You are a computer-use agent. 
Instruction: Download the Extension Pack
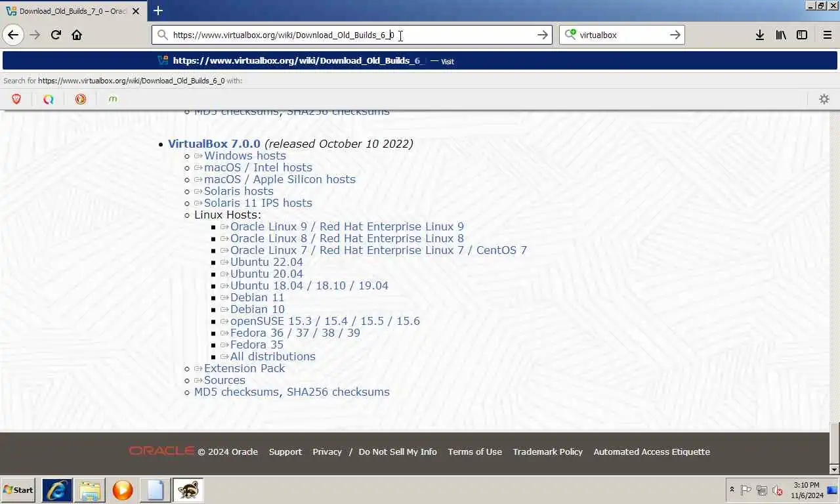244,368
